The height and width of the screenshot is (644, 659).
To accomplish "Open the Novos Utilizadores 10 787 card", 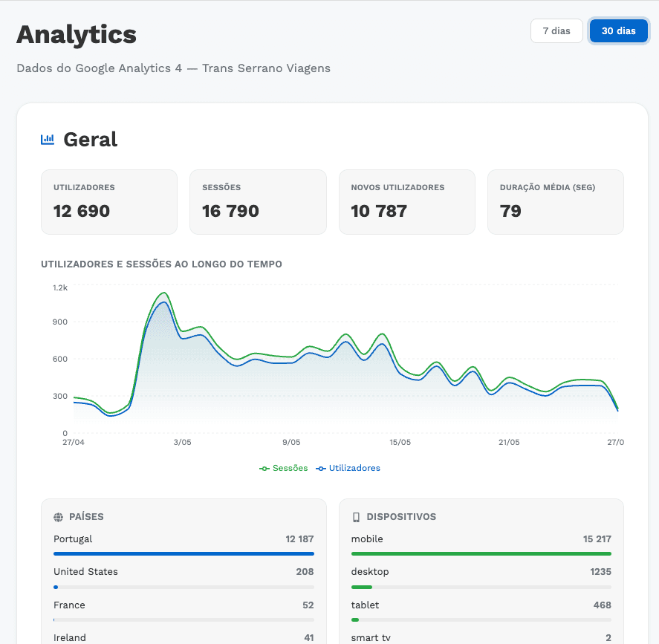I will pos(407,202).
